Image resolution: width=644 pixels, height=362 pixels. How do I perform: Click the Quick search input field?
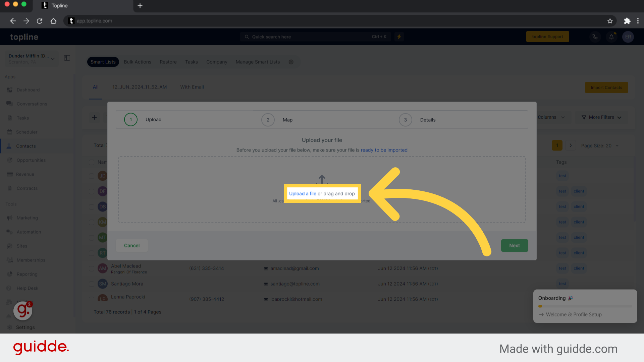316,36
